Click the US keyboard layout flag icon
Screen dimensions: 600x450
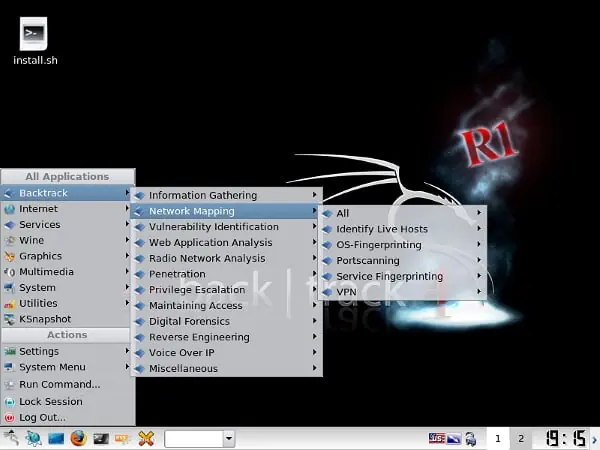pyautogui.click(x=437, y=438)
